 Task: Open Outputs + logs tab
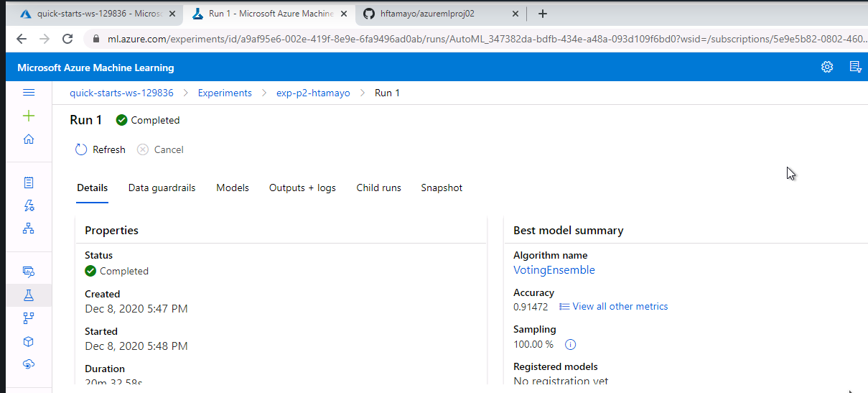[302, 188]
